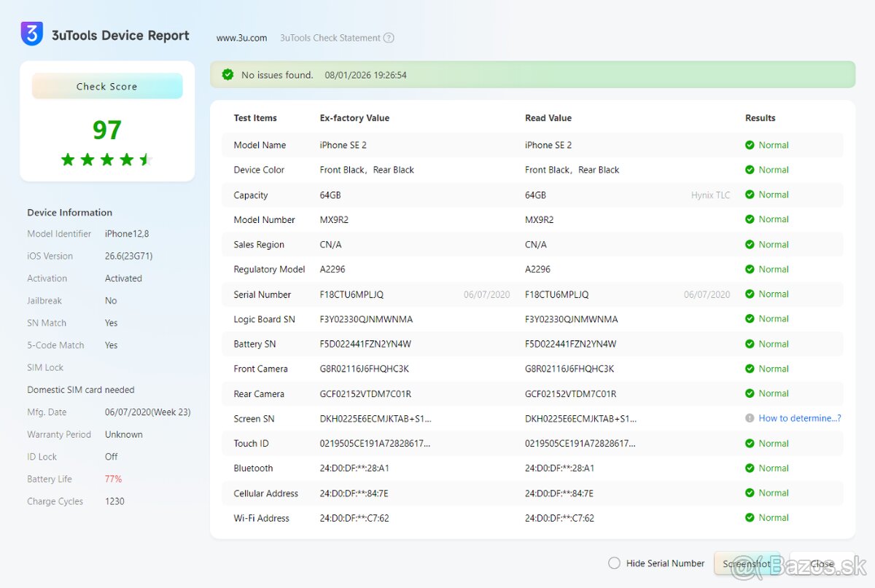
Task: Click the How to determine...? link
Action: pyautogui.click(x=800, y=418)
